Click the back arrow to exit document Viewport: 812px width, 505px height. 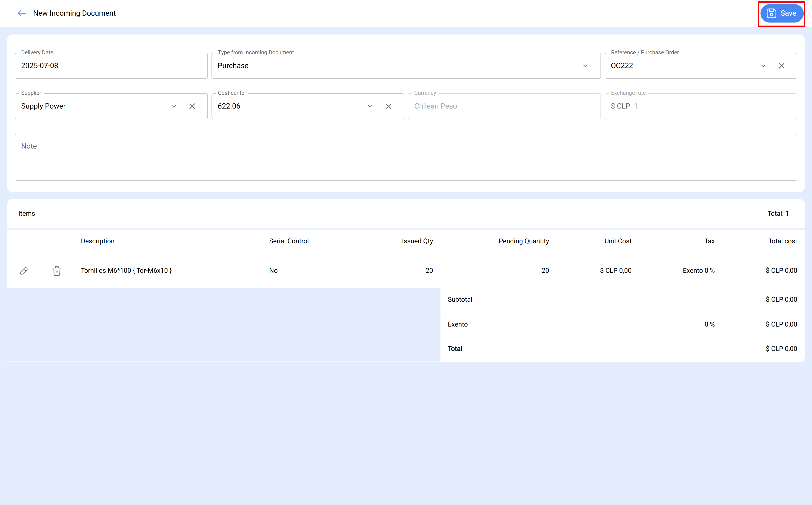[x=22, y=13]
